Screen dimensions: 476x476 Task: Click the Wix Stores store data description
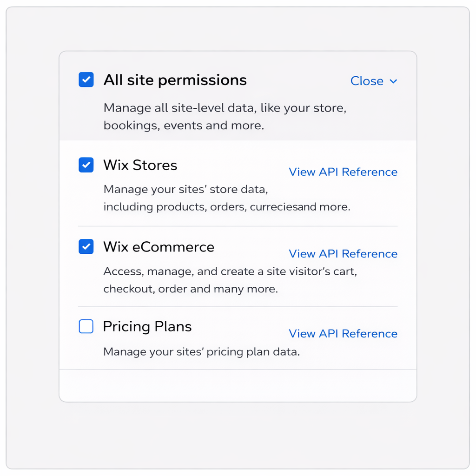click(x=226, y=198)
